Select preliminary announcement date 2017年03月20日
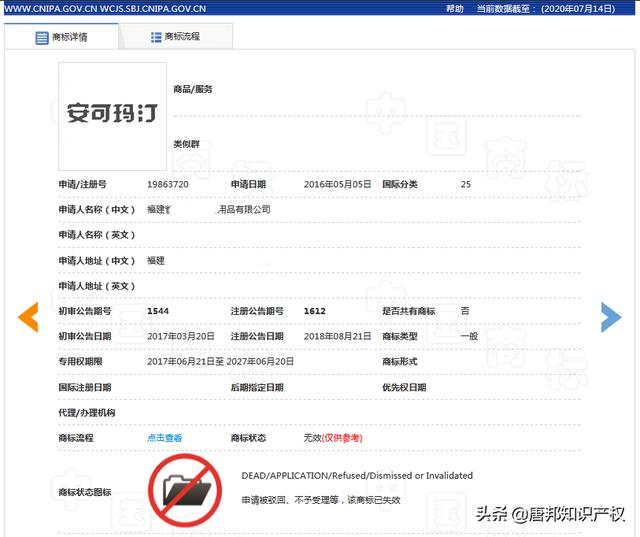640x537 pixels. click(181, 336)
